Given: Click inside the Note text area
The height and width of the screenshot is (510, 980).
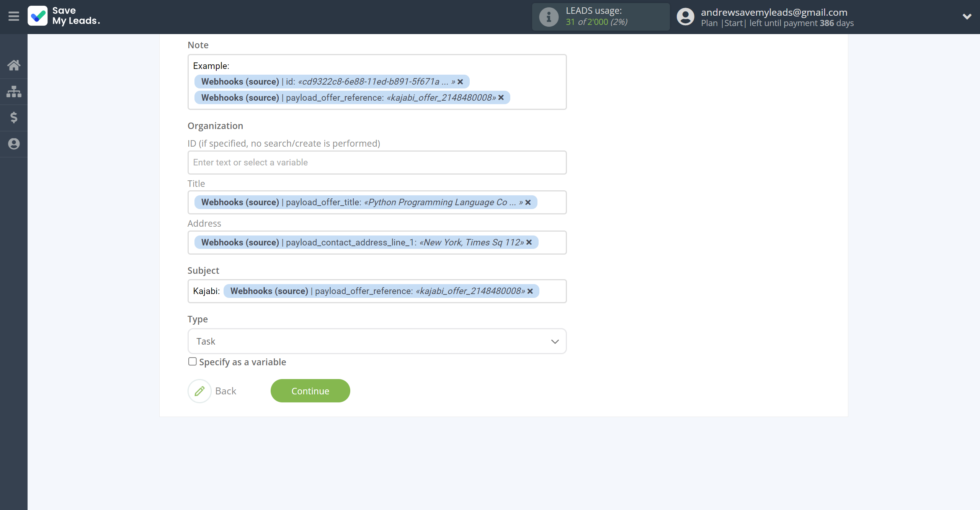Looking at the screenshot, I should pyautogui.click(x=377, y=82).
